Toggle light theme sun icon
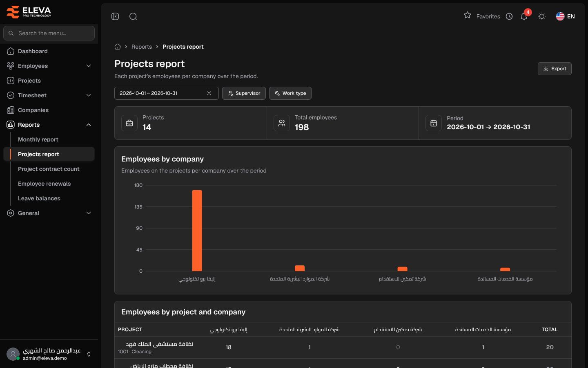Viewport: 588px width, 368px height. 542,16
